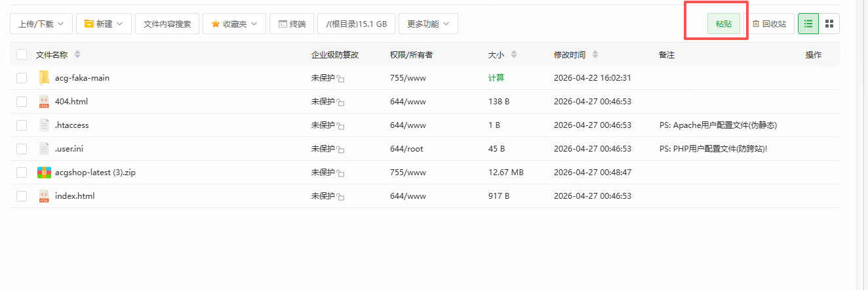Viewport: 868px width, 290px height.
Task: Switch to list view layout icon
Action: pyautogui.click(x=808, y=24)
